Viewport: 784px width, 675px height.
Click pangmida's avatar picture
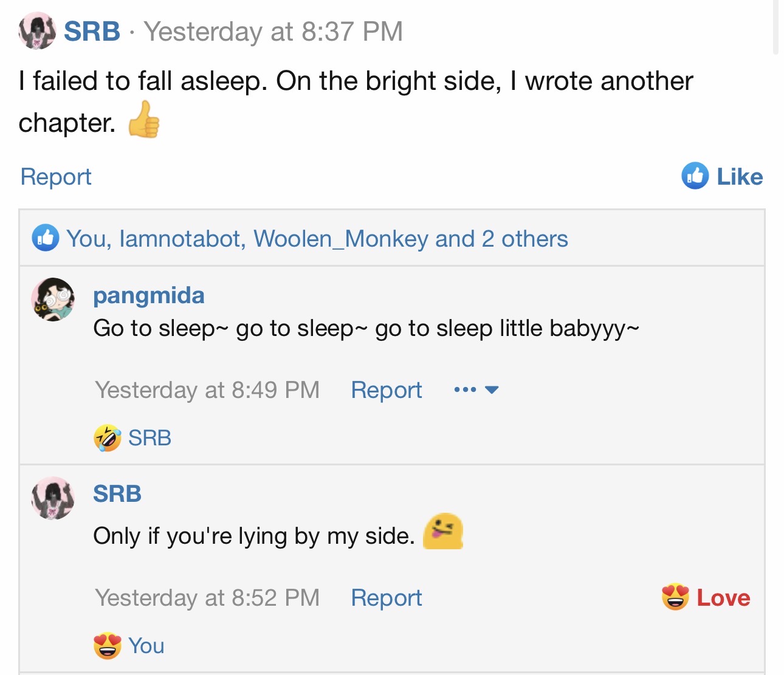coord(53,299)
